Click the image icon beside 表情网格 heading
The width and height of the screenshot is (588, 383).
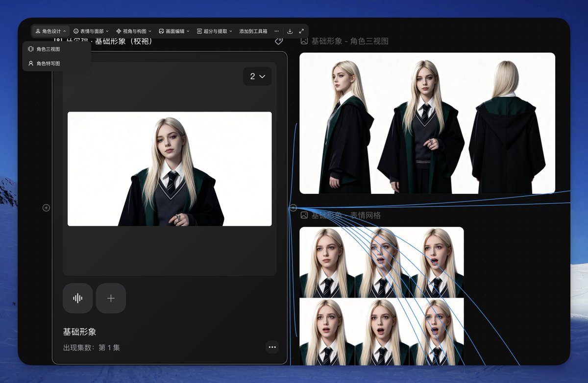click(304, 215)
